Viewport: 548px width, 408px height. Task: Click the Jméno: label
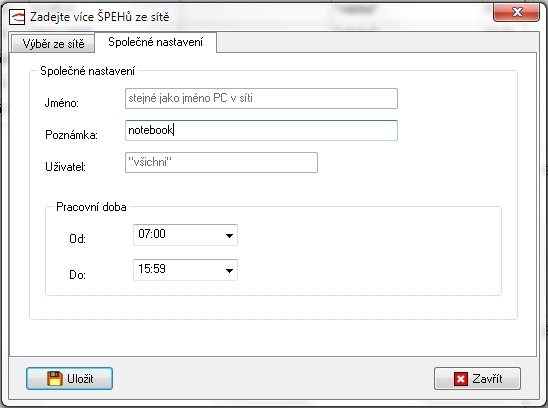point(62,103)
